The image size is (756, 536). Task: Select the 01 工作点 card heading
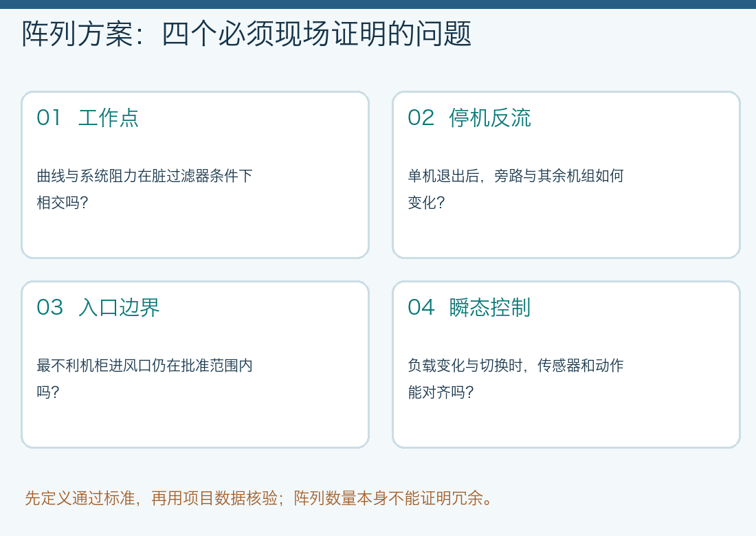tap(88, 118)
